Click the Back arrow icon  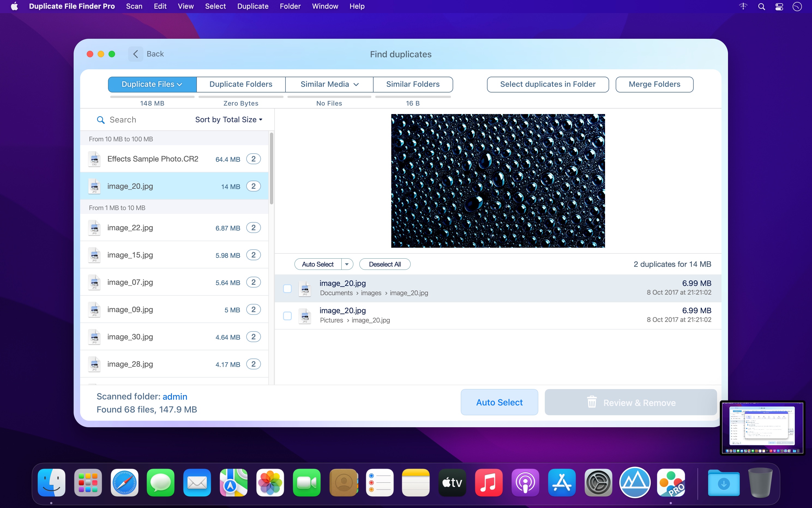[x=136, y=54]
